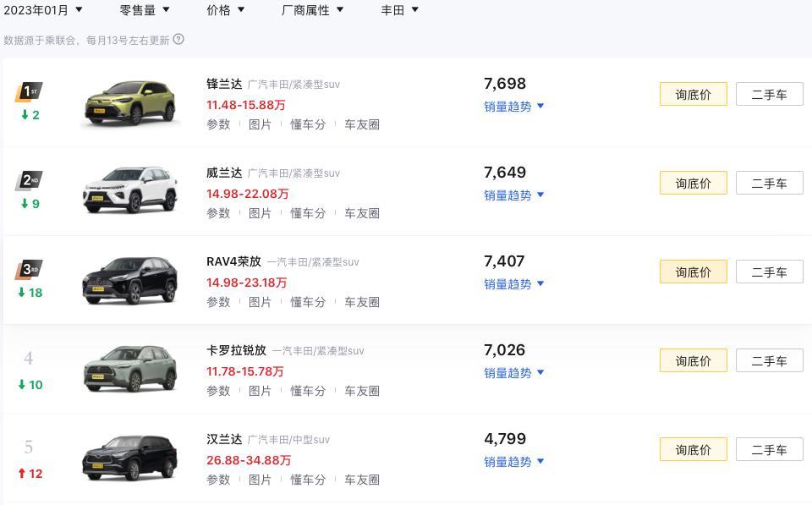Open 参数 link for 锋兰达
This screenshot has height=505, width=812.
[x=218, y=124]
